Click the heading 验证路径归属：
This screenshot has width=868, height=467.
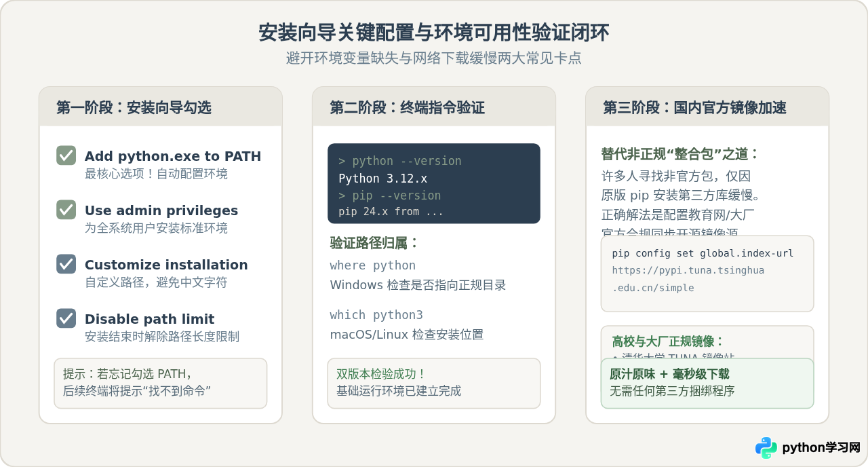tap(374, 243)
